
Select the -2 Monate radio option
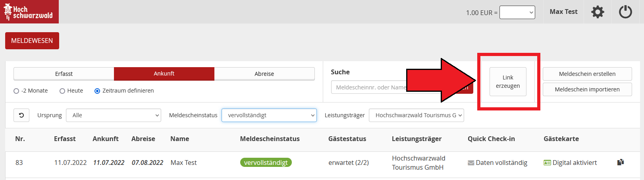pyautogui.click(x=16, y=91)
